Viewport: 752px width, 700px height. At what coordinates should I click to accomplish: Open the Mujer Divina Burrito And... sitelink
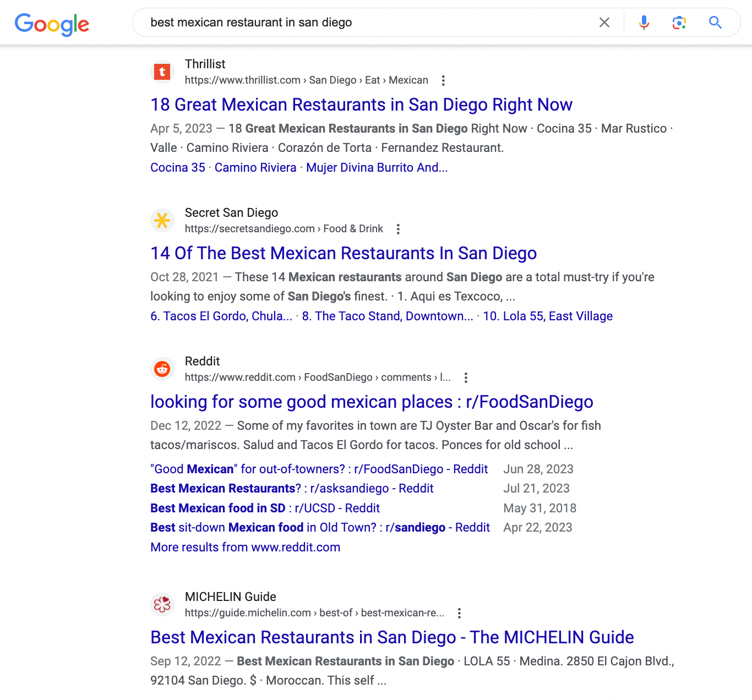point(377,167)
